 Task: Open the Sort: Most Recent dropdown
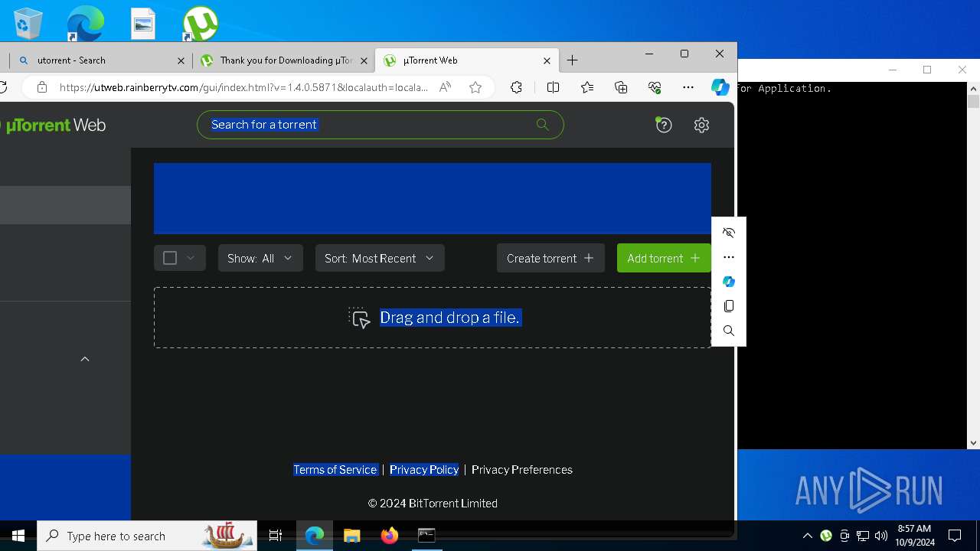[380, 258]
